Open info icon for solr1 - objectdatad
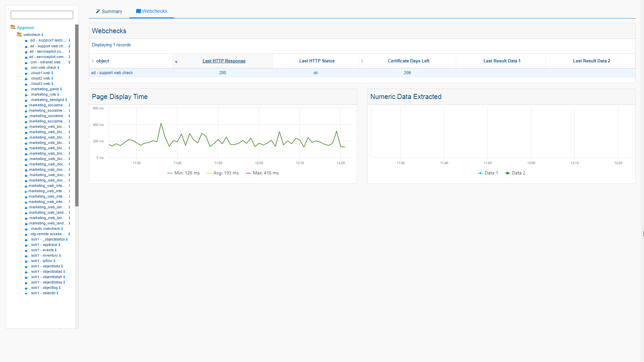The image size is (644, 362). (x=64, y=271)
